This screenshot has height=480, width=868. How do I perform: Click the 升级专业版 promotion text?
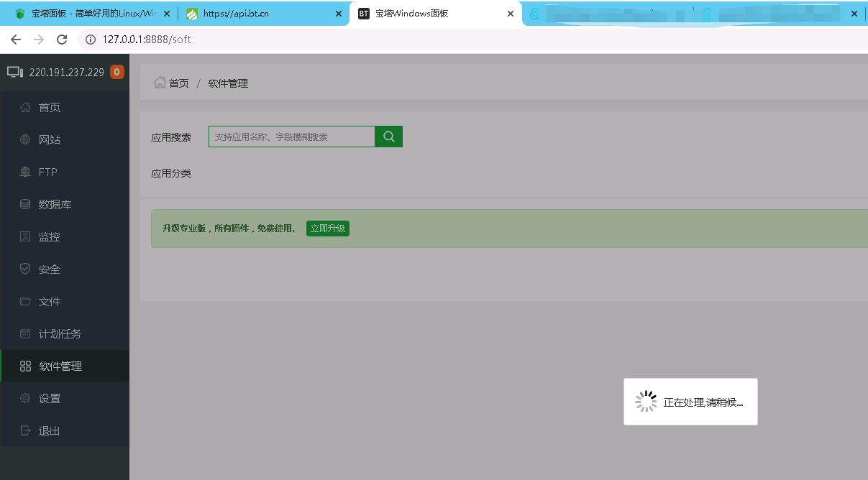point(229,229)
